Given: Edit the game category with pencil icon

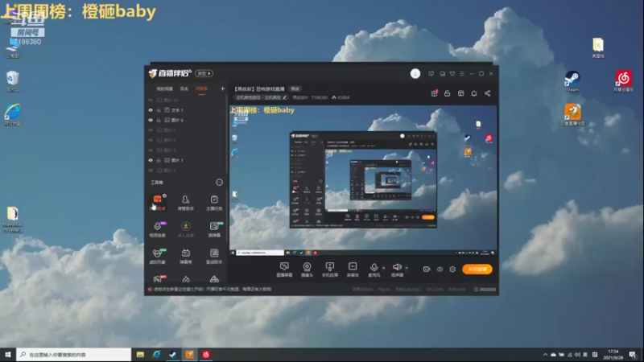Looking at the screenshot, I should pos(284,97).
